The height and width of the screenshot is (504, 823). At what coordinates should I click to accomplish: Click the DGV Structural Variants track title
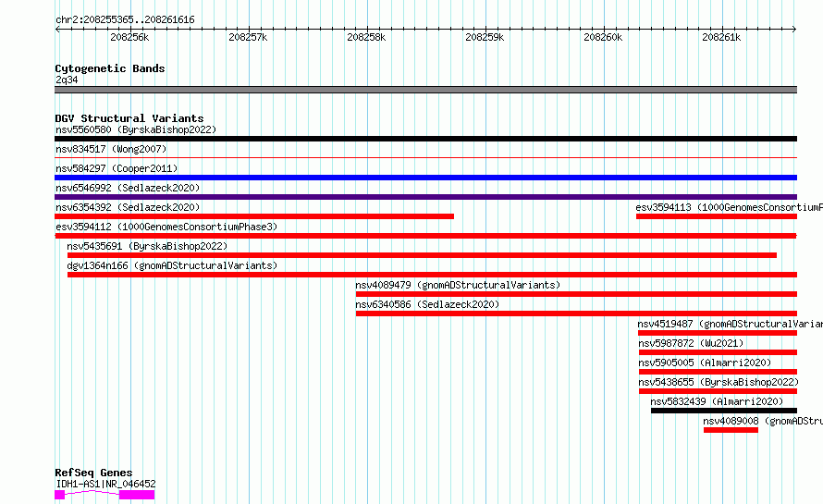(129, 118)
